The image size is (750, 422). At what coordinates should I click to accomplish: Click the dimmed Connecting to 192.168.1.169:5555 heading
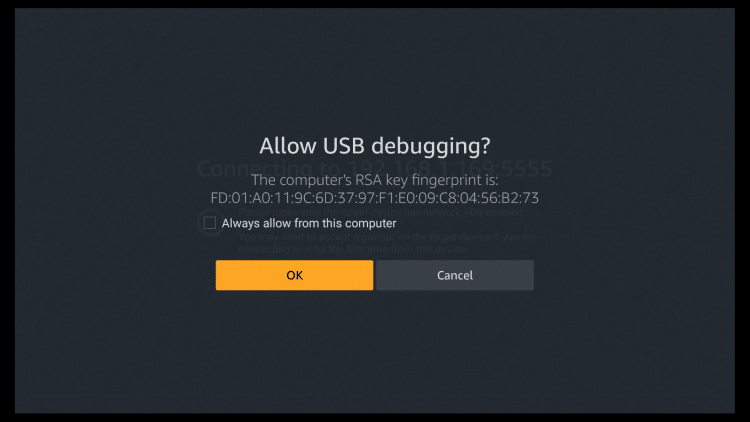point(375,169)
